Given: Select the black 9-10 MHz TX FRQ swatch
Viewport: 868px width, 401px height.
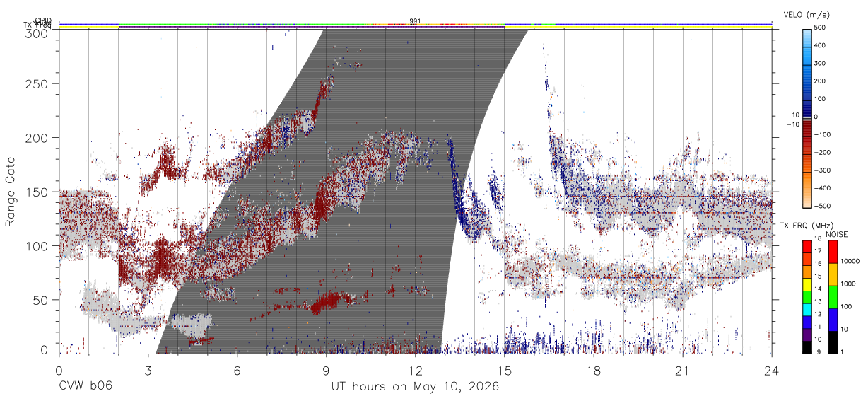Looking at the screenshot, I should (x=807, y=347).
